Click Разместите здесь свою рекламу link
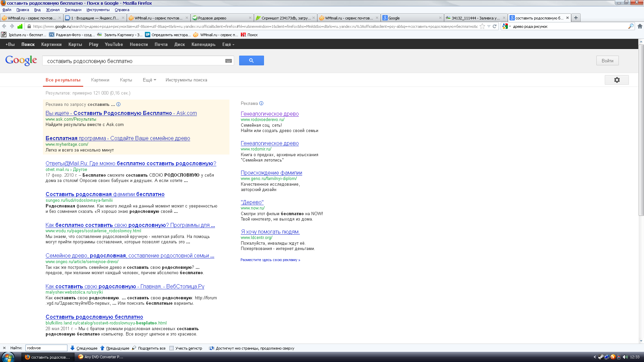Image resolution: width=644 pixels, height=362 pixels. tap(270, 260)
